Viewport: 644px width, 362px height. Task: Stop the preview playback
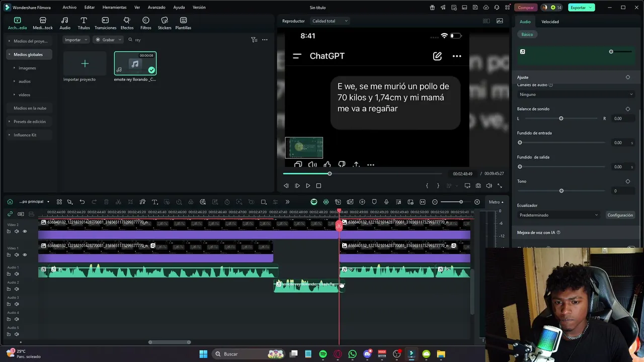coord(318,186)
